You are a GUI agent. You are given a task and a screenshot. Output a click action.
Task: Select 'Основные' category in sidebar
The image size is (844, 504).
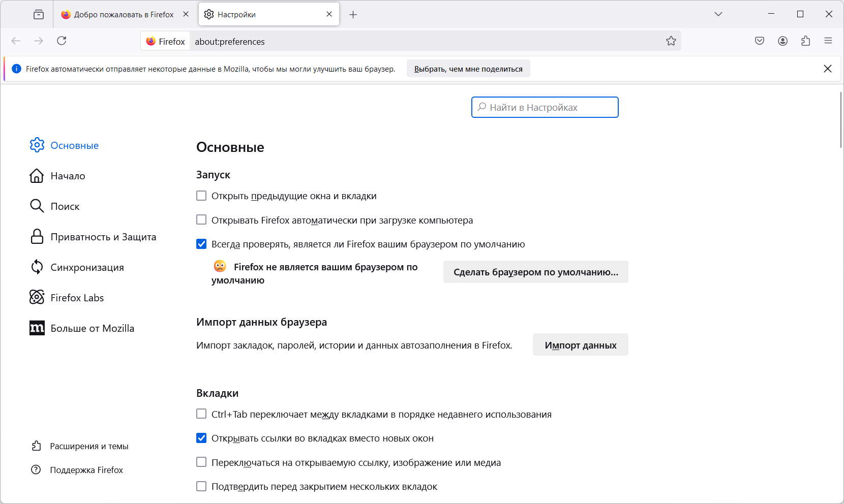click(65, 145)
